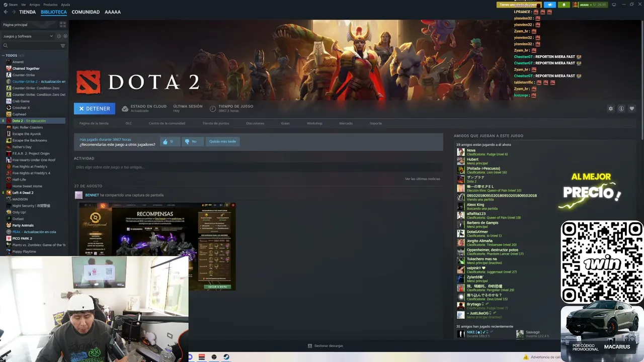Go to the COMUNIDAD tab
Screen dimensions: 644x362
[86, 12]
